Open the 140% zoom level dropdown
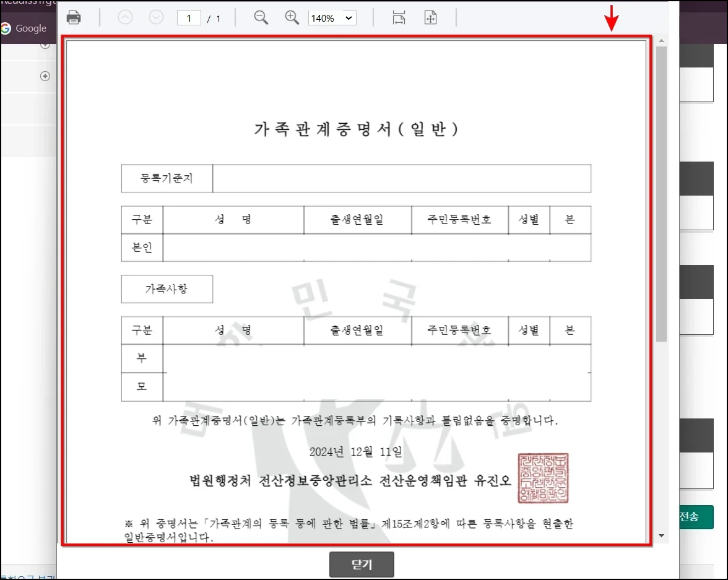This screenshot has width=728, height=580. click(332, 18)
